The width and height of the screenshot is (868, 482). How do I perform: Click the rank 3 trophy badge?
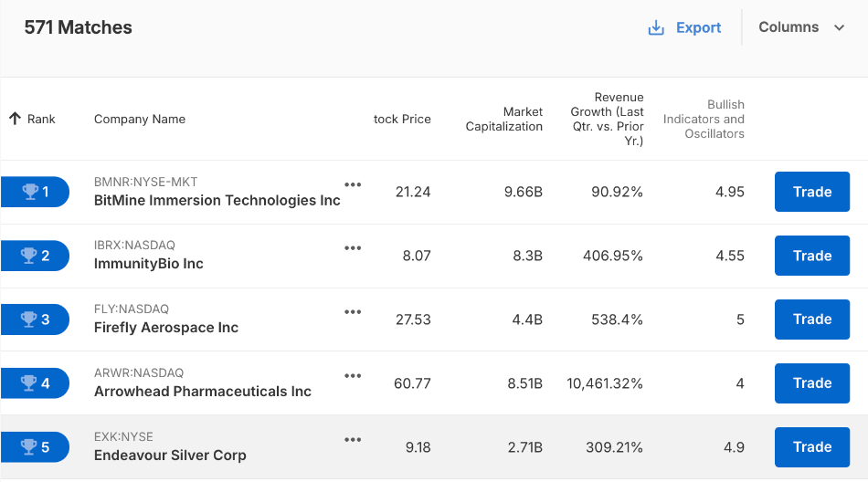point(35,320)
